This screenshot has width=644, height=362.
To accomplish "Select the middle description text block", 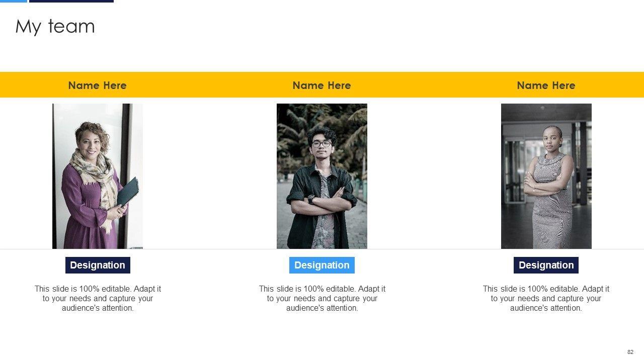I will (x=322, y=298).
